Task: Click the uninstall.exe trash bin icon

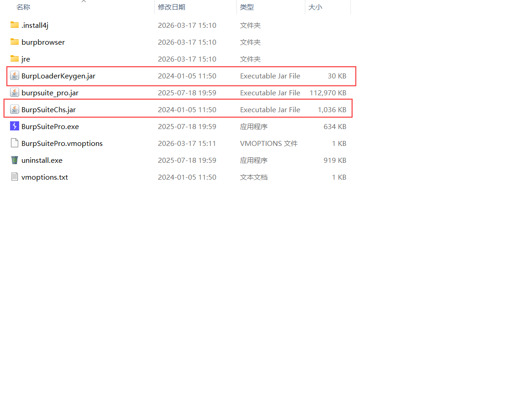Action: pos(15,160)
